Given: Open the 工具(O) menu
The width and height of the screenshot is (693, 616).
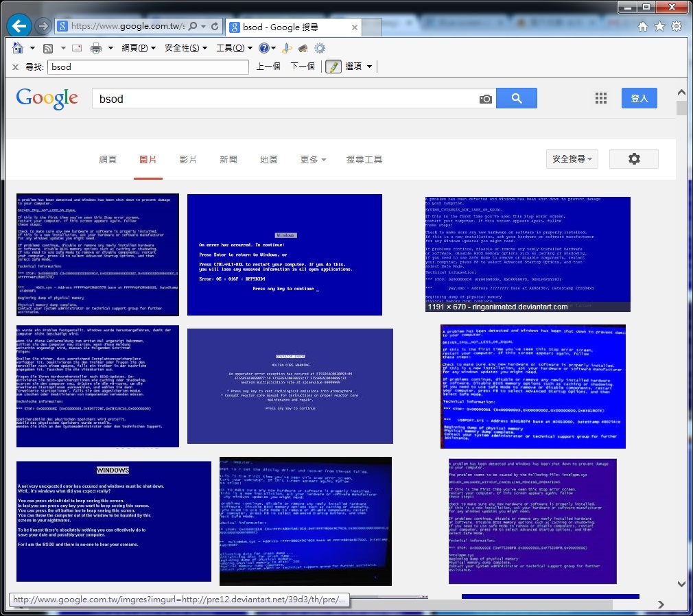Looking at the screenshot, I should coord(234,48).
